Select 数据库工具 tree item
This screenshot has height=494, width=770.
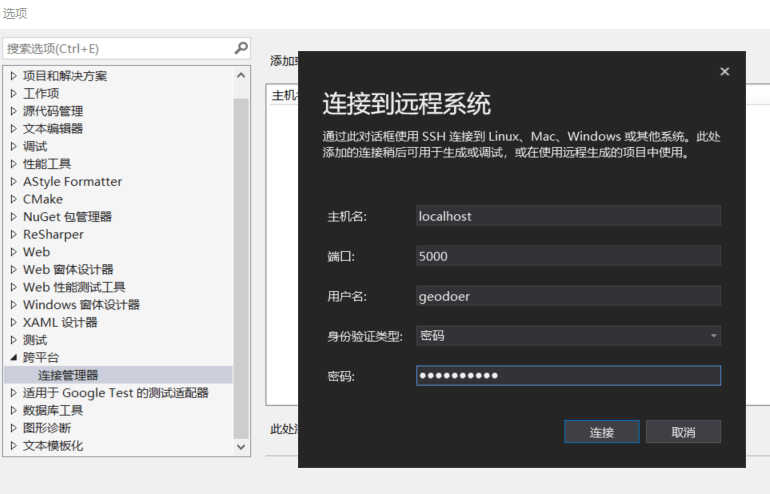pos(53,411)
